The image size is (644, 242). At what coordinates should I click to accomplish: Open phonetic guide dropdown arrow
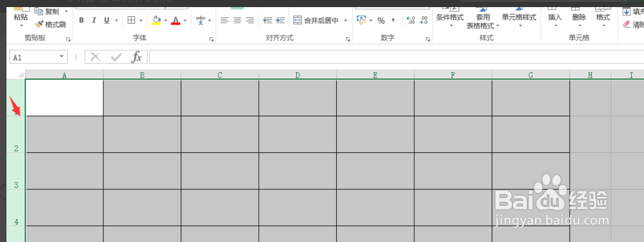[x=210, y=20]
